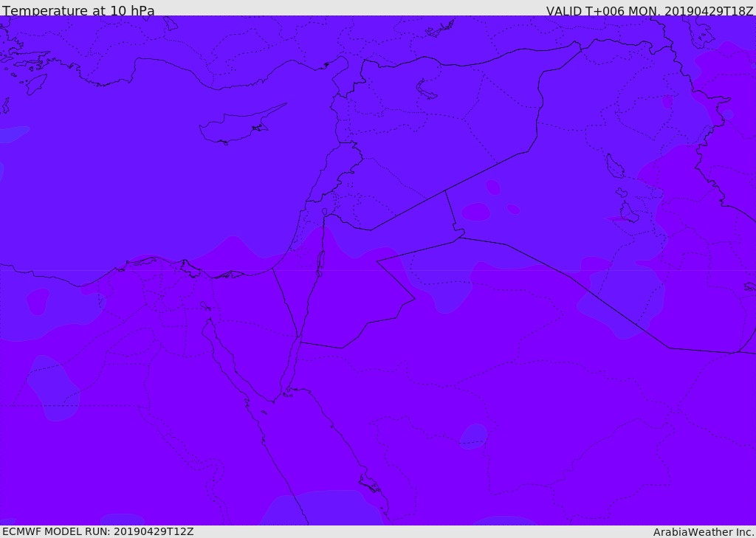Click the 'ECMWF MODEL RUN: 20190429T12Z' label

coord(98,531)
